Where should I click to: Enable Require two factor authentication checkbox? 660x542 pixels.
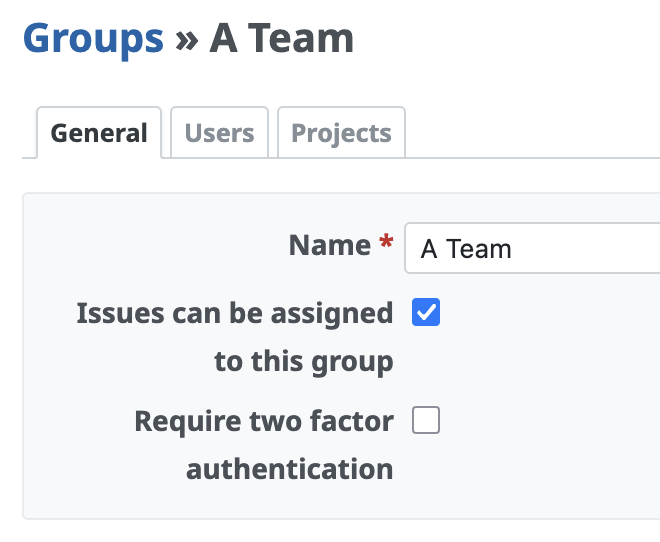(426, 421)
